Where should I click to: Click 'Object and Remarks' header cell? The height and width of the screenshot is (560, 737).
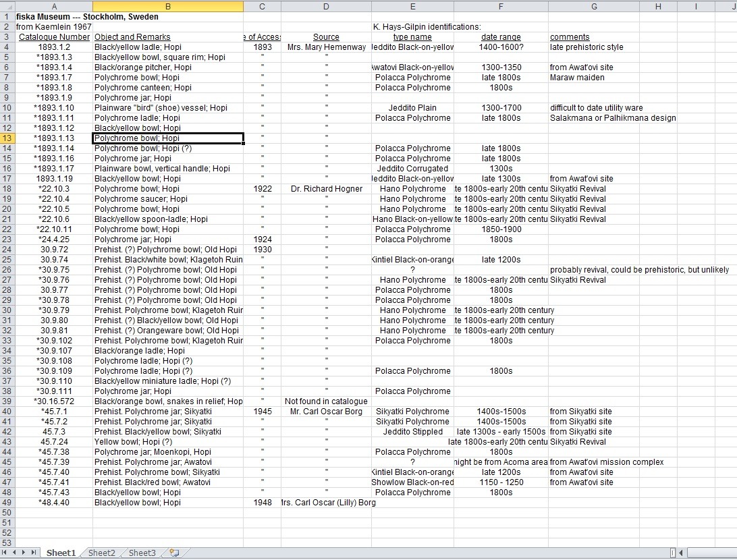(x=168, y=37)
